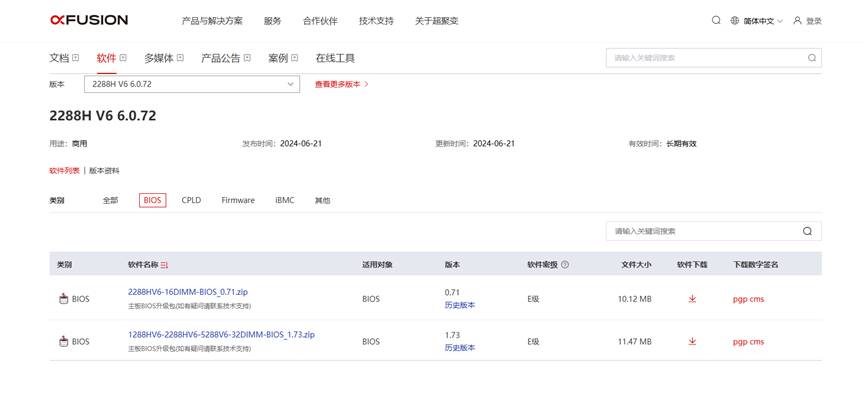Click the globe language icon

(734, 20)
